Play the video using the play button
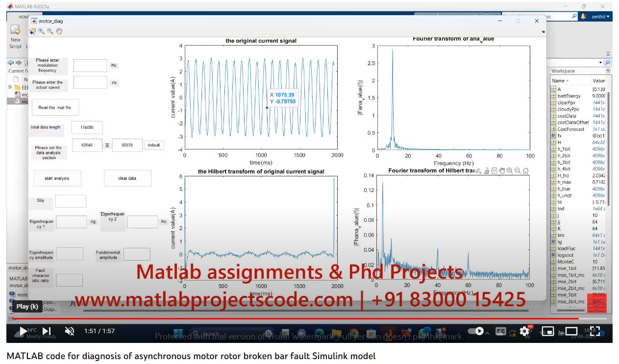Screen dimensions: 619x364 (23, 331)
